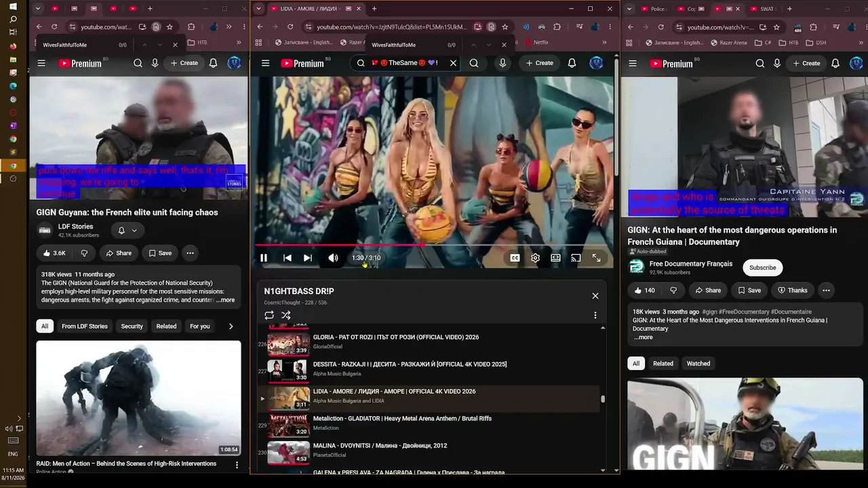The height and width of the screenshot is (488, 868).
Task: Like the GIGN French Guiana documentary (140)
Action: [644, 290]
